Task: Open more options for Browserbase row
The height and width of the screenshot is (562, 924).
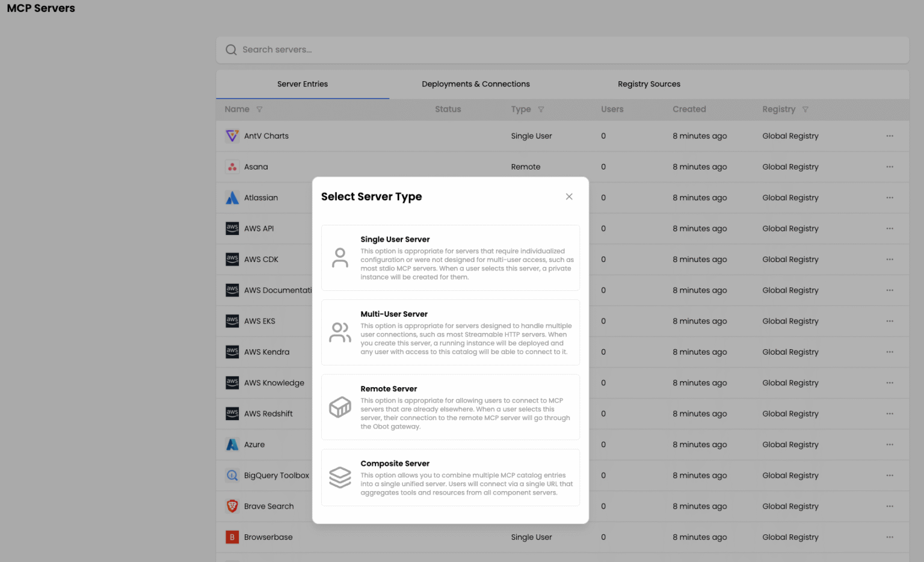Action: click(x=890, y=537)
